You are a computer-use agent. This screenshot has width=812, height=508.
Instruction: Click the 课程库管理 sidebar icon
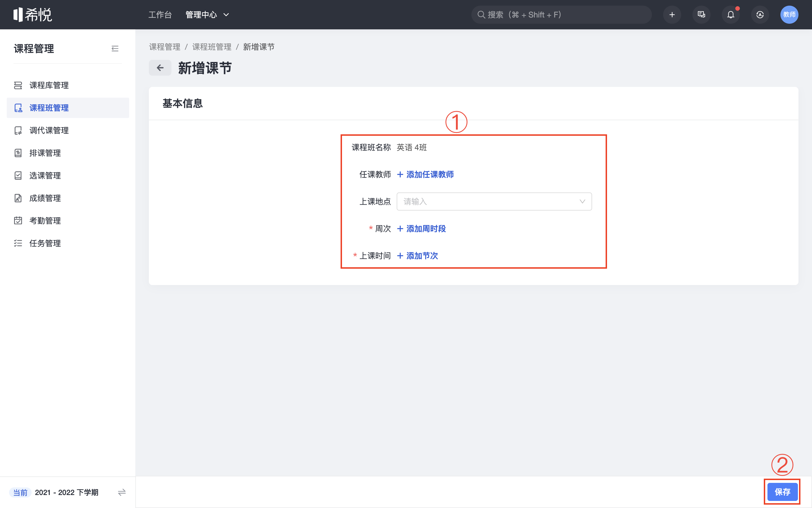point(18,85)
